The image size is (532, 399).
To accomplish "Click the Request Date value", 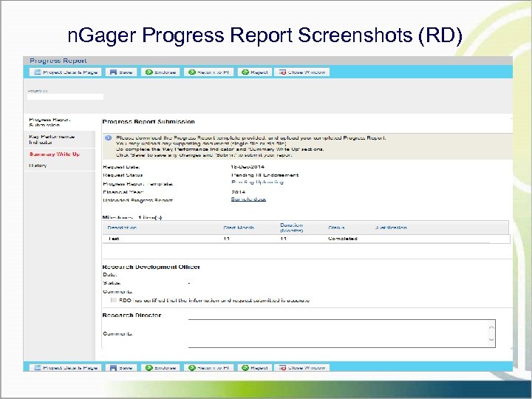I will pos(248,167).
